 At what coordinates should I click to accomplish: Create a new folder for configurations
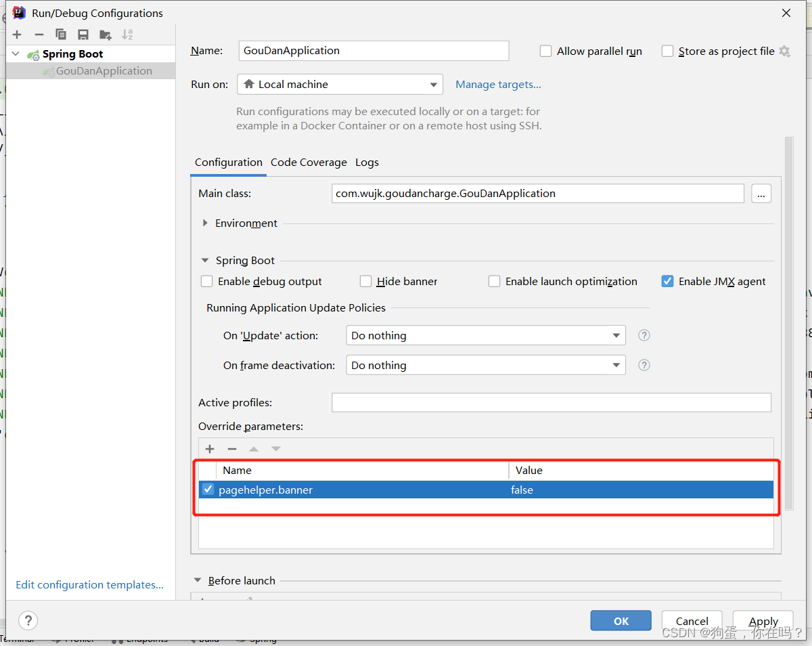point(106,35)
